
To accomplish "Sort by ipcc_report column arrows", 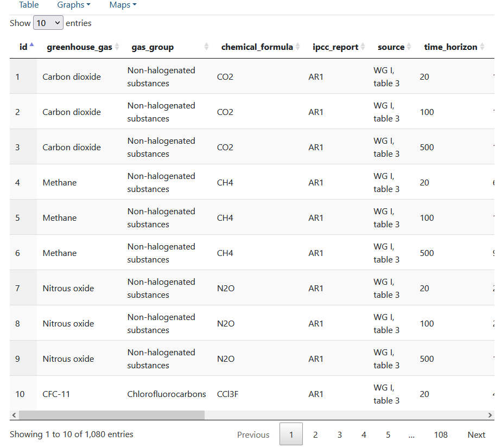I will tap(362, 47).
